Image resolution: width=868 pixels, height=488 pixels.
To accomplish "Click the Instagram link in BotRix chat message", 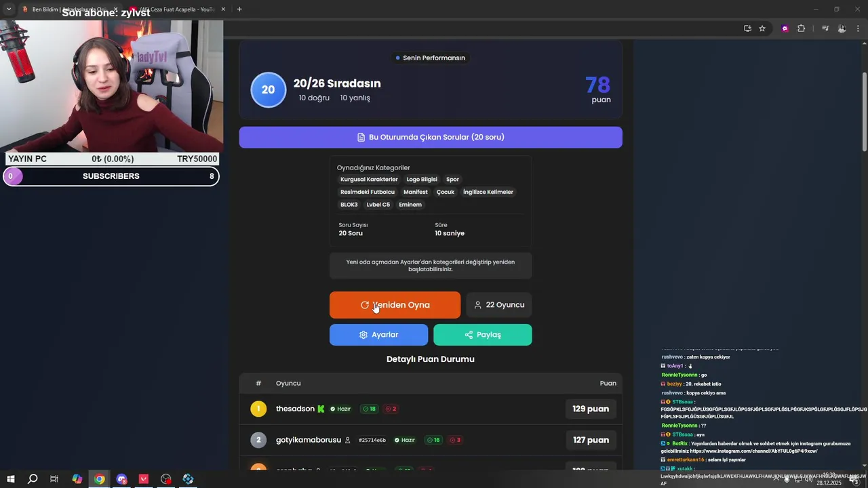I will point(753,451).
